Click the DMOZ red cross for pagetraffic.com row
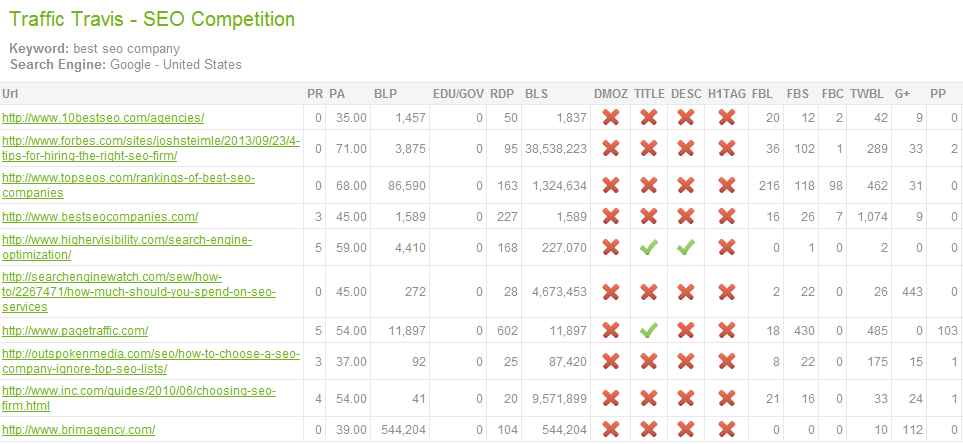The image size is (963, 444). coord(610,331)
